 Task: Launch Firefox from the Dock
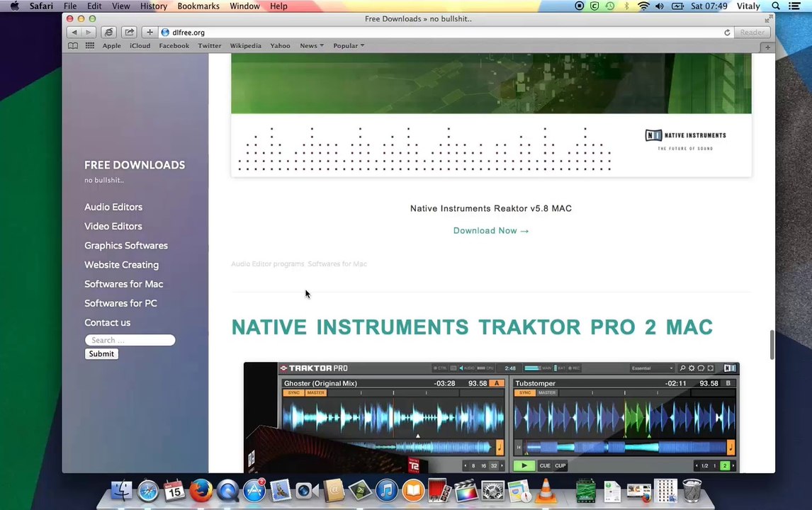click(201, 490)
